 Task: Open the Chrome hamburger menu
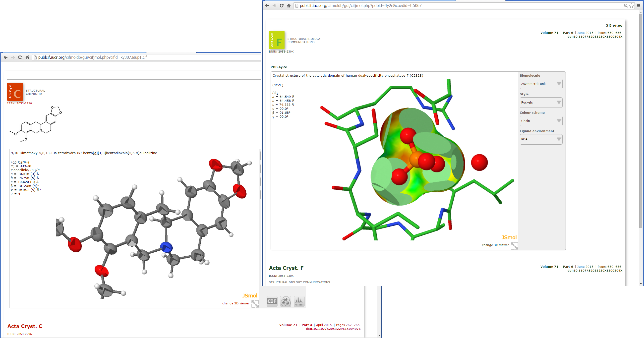pos(639,5)
